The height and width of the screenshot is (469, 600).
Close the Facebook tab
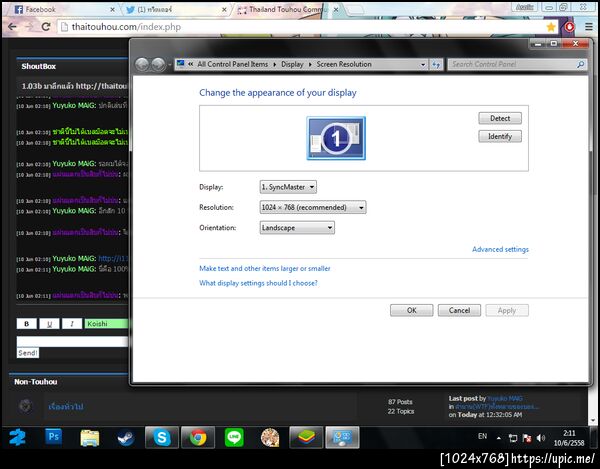pos(112,10)
